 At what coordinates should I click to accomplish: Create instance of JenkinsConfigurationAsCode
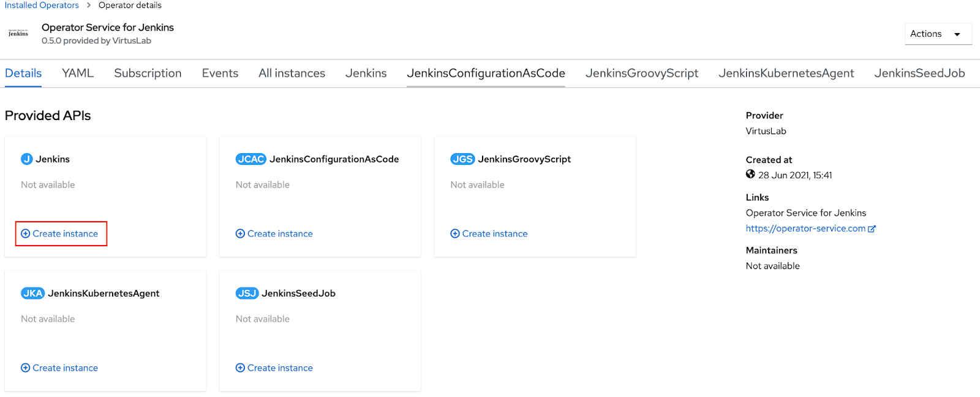point(274,233)
